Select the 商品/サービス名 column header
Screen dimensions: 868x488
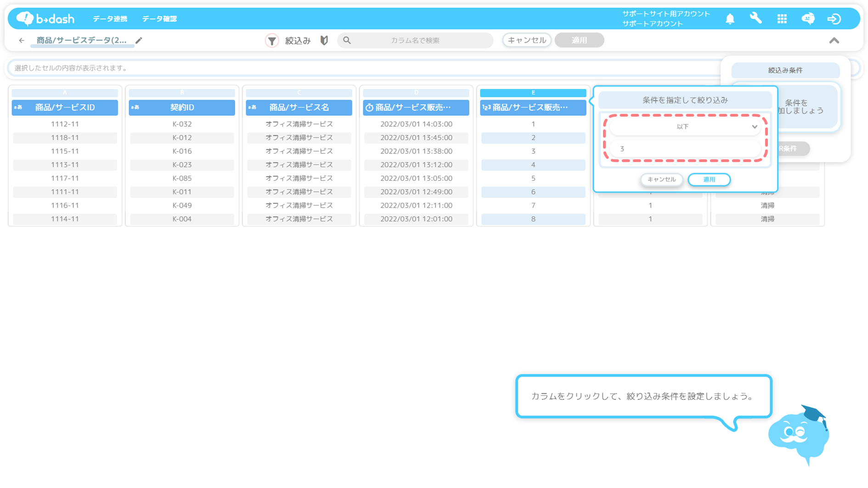pyautogui.click(x=299, y=107)
